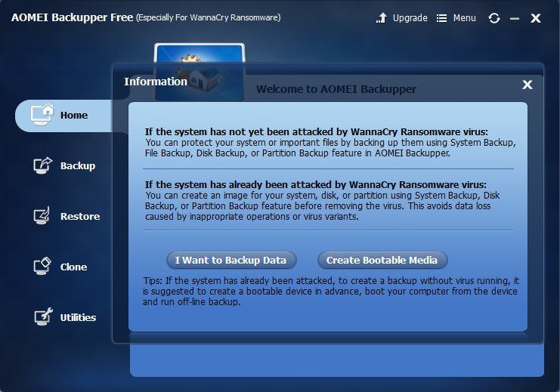
Task: Click the Menu list icon
Action: (x=441, y=18)
